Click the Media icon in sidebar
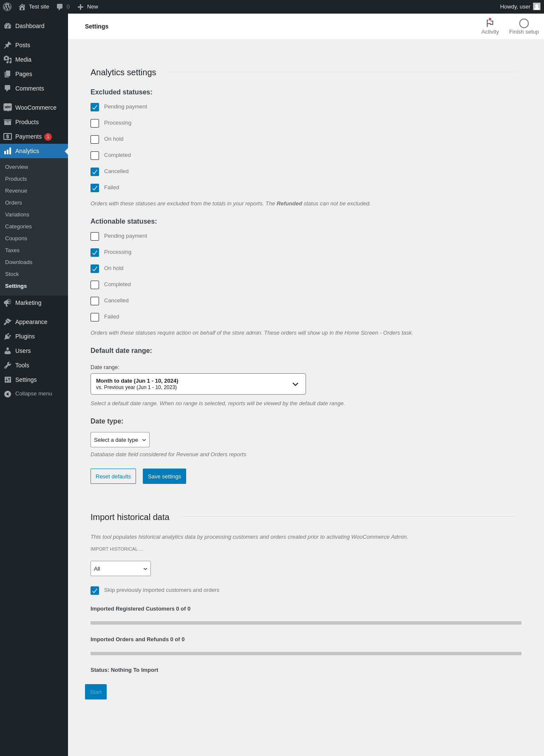Viewport: 544px width, 756px height. pos(8,60)
